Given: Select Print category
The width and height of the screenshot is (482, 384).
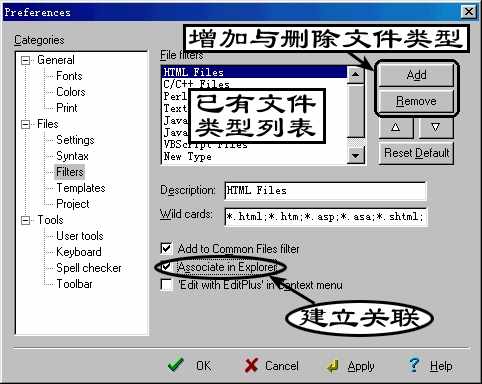Looking at the screenshot, I should (x=67, y=108).
